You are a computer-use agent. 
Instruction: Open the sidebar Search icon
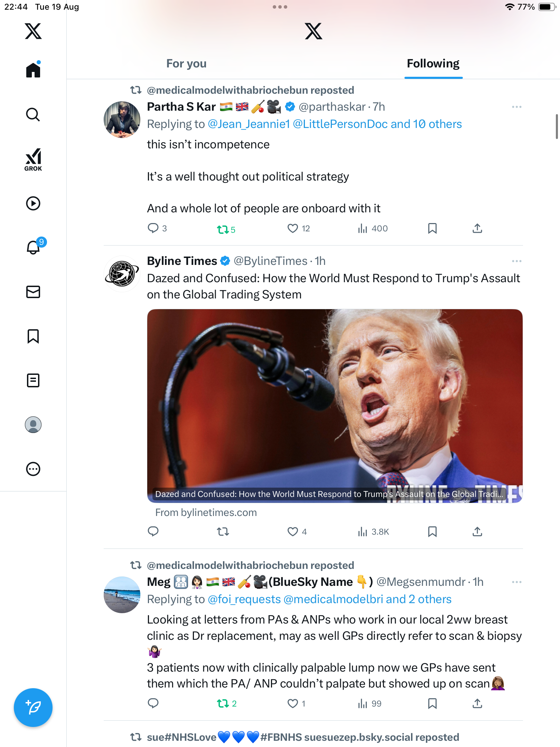click(33, 114)
